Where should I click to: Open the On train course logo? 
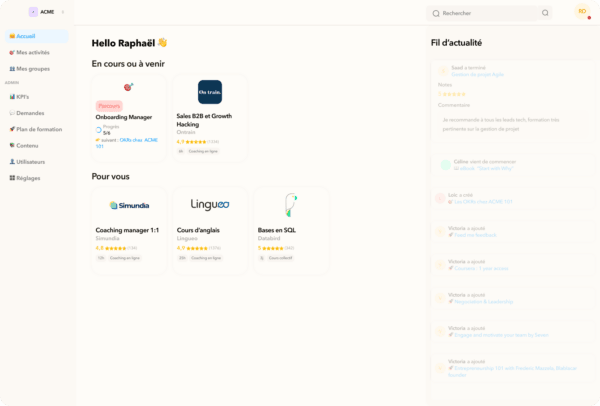(x=210, y=92)
